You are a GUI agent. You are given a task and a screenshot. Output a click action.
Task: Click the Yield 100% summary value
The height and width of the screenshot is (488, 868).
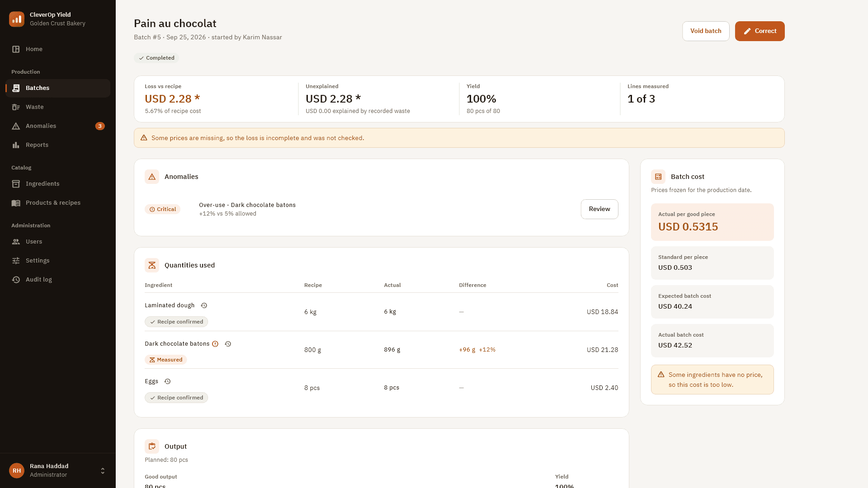(x=481, y=99)
